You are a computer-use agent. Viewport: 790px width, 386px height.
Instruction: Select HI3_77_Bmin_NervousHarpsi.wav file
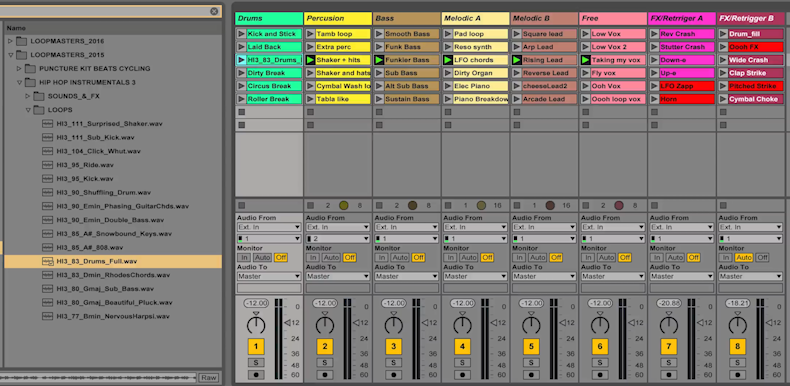[113, 316]
